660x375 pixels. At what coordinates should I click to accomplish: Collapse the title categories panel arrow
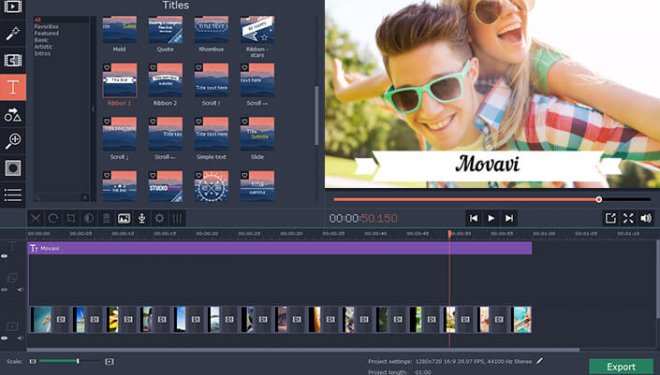93,109
